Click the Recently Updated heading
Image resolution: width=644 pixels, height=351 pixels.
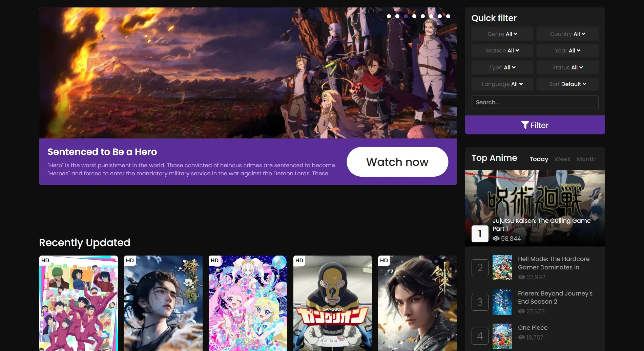click(85, 243)
